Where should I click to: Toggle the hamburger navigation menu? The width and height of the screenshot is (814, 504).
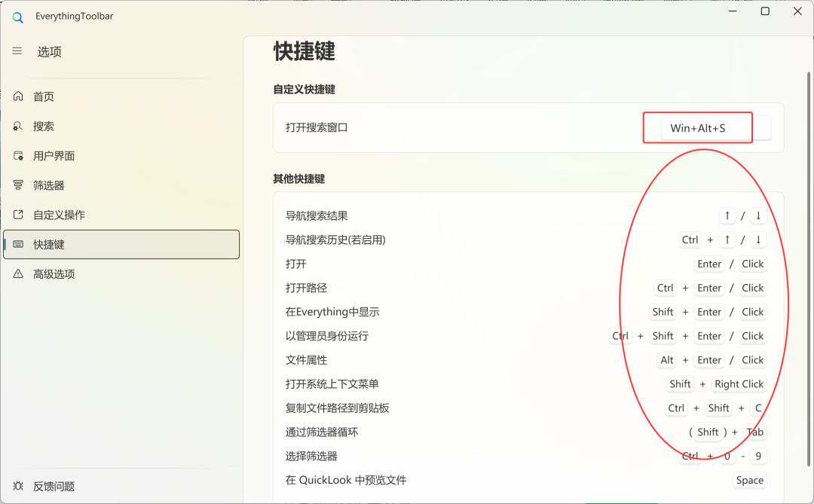tap(17, 51)
